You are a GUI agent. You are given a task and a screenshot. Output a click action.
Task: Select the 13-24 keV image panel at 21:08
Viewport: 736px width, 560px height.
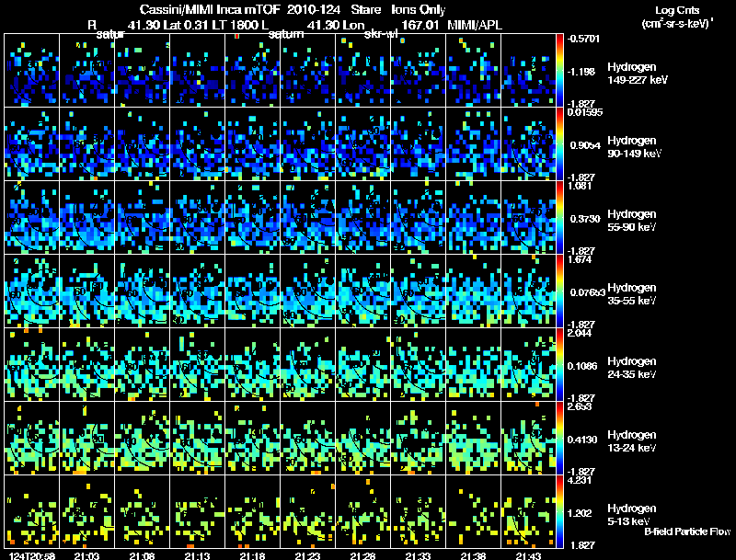[143, 439]
